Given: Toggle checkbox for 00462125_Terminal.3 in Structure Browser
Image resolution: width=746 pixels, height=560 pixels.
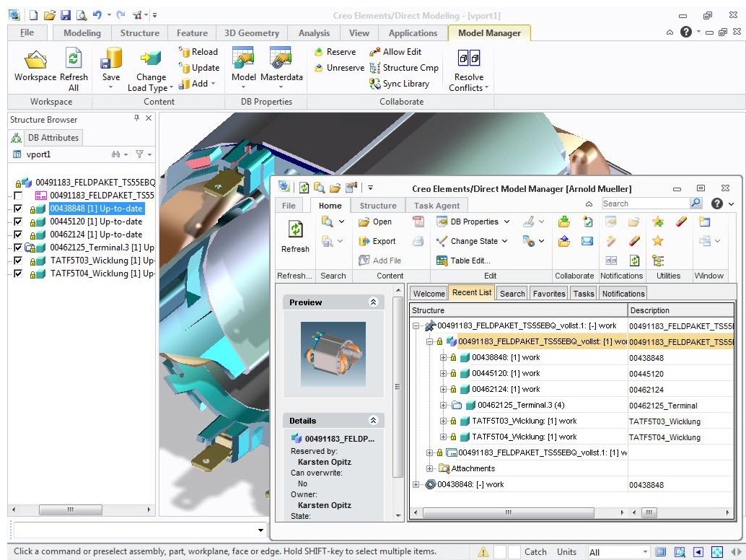Looking at the screenshot, I should coord(18,248).
